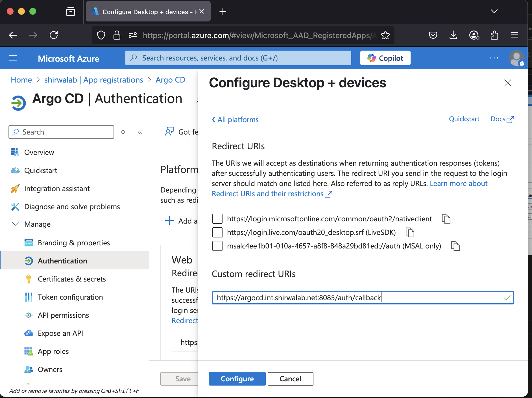Screen dimensions: 532x398
Task: Check the nativeclient redirect URI checkbox
Action: (x=217, y=219)
